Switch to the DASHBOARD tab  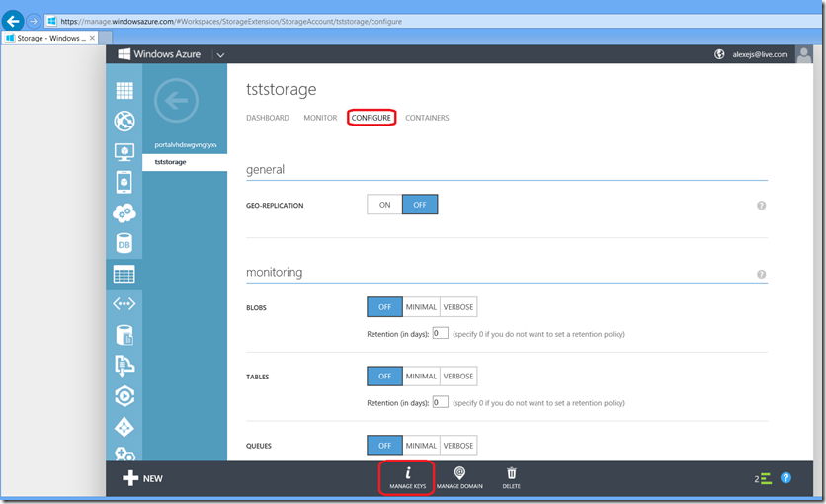point(268,118)
